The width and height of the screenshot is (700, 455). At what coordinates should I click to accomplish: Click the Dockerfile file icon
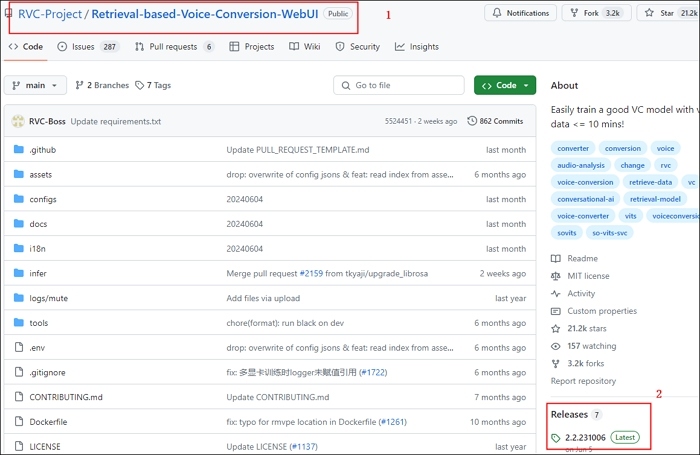(x=18, y=422)
